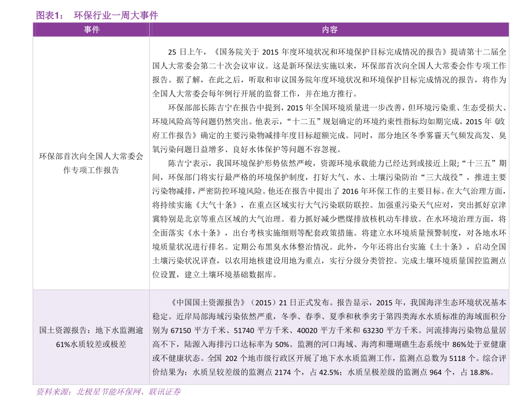Viewport: 532px width, 406px height.
Task: Click the blacked-out cell under 事件
Action: (x=91, y=163)
